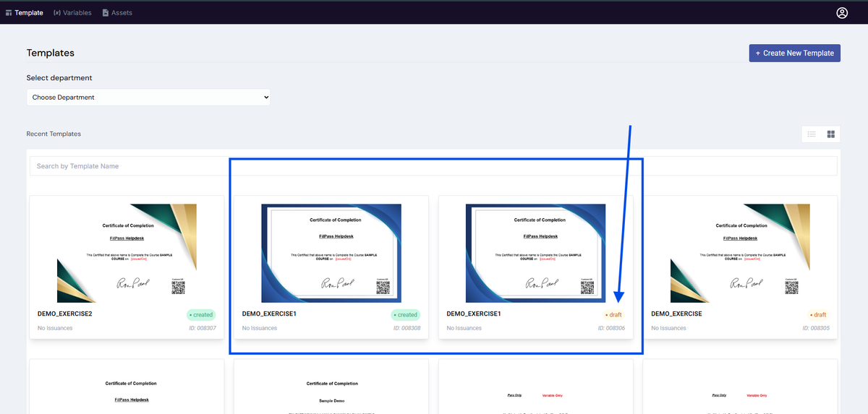
Task: Click Create New Template button
Action: click(x=794, y=53)
